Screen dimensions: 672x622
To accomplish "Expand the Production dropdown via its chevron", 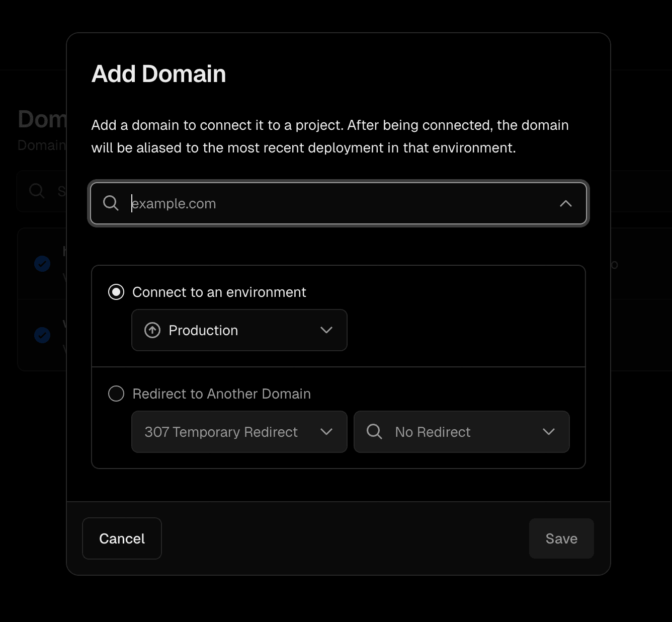I will (326, 330).
